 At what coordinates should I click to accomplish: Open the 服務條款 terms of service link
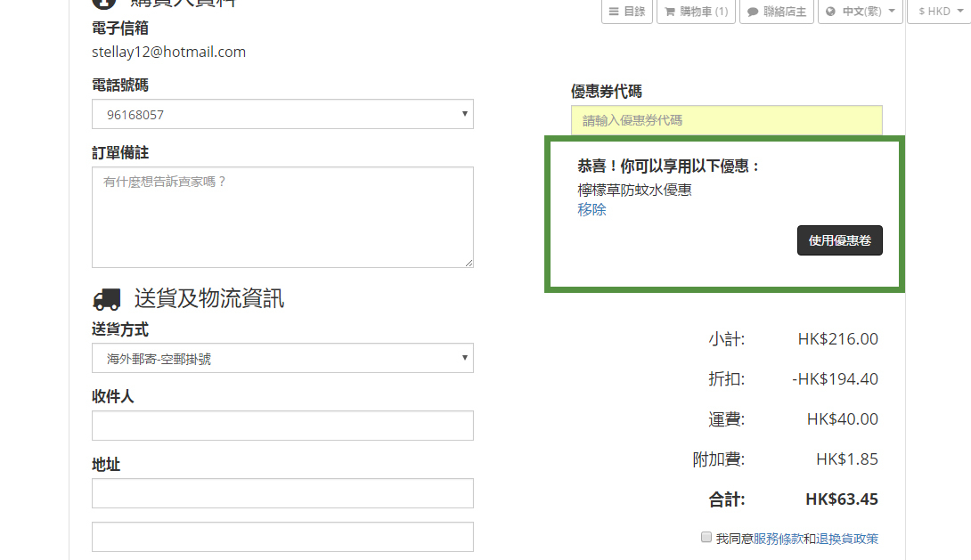pyautogui.click(x=778, y=539)
